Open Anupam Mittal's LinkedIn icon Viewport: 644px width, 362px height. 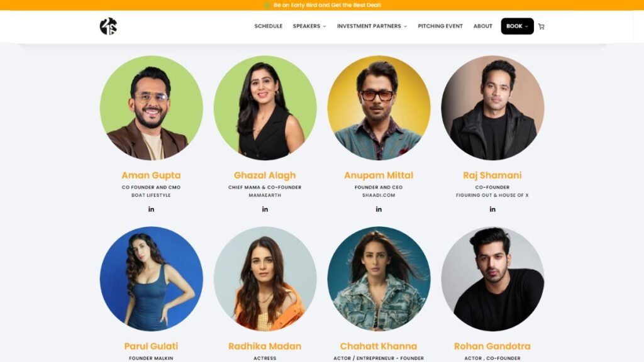(x=379, y=209)
